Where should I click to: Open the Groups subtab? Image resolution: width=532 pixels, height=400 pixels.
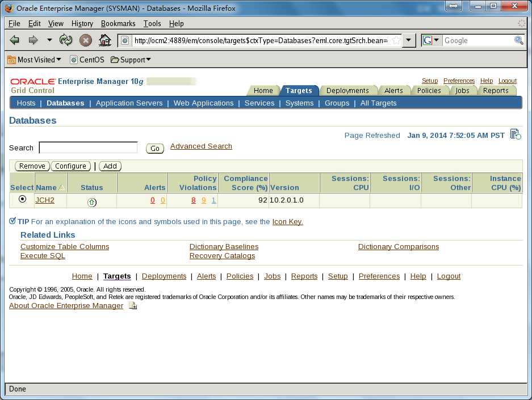[x=337, y=103]
